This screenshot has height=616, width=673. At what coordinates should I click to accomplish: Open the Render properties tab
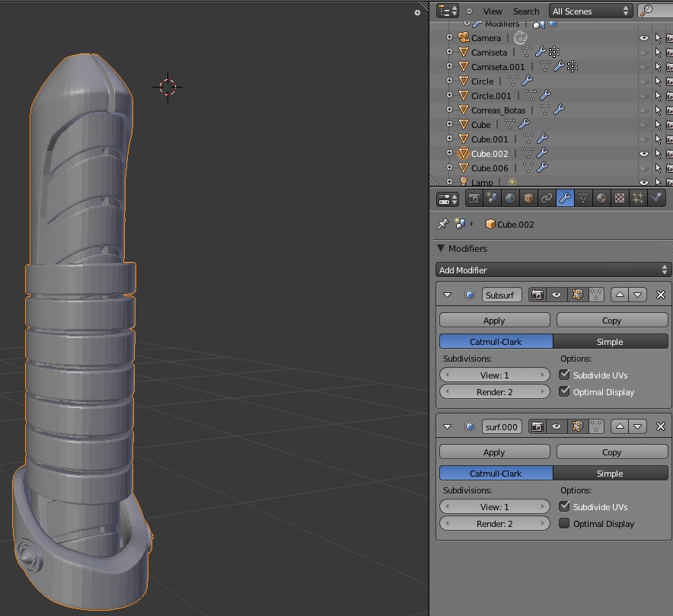474,198
